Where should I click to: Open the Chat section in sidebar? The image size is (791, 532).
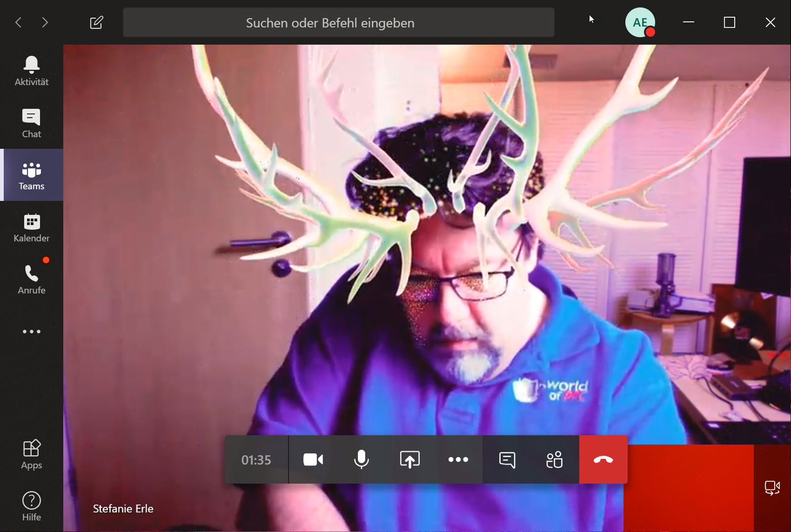pos(31,123)
